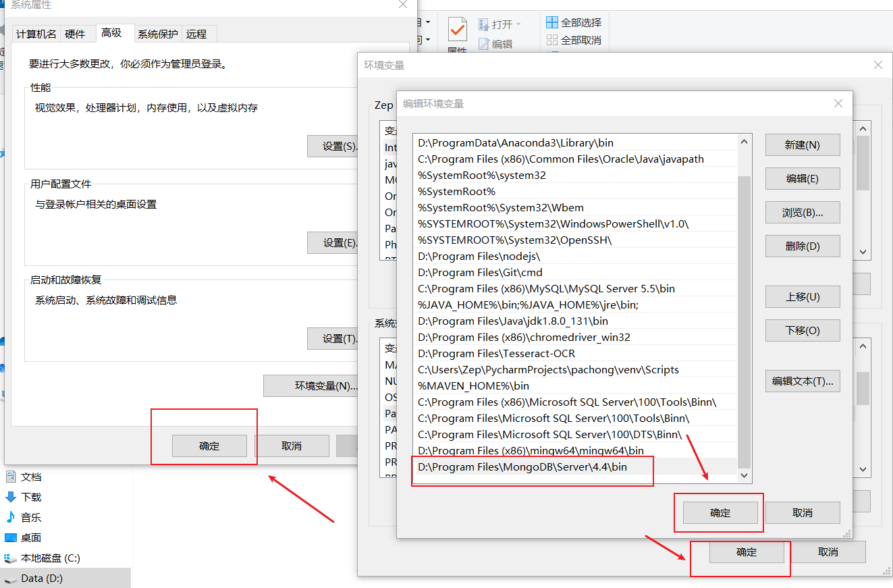
Task: Click 删除(D) button
Action: pos(803,246)
